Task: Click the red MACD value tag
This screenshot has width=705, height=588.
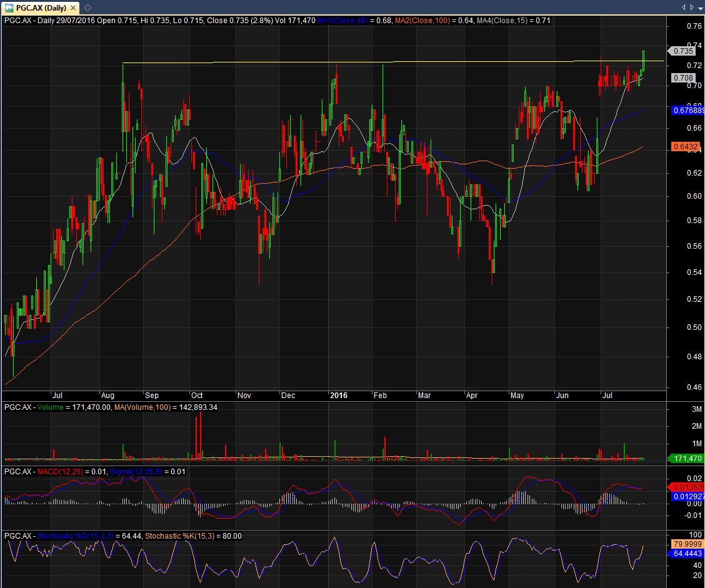Action: click(x=687, y=487)
